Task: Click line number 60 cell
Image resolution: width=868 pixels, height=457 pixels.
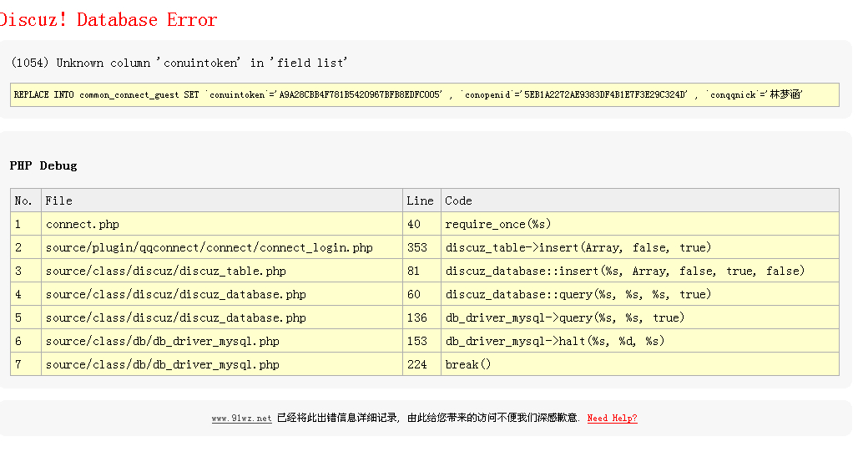Action: tap(421, 294)
